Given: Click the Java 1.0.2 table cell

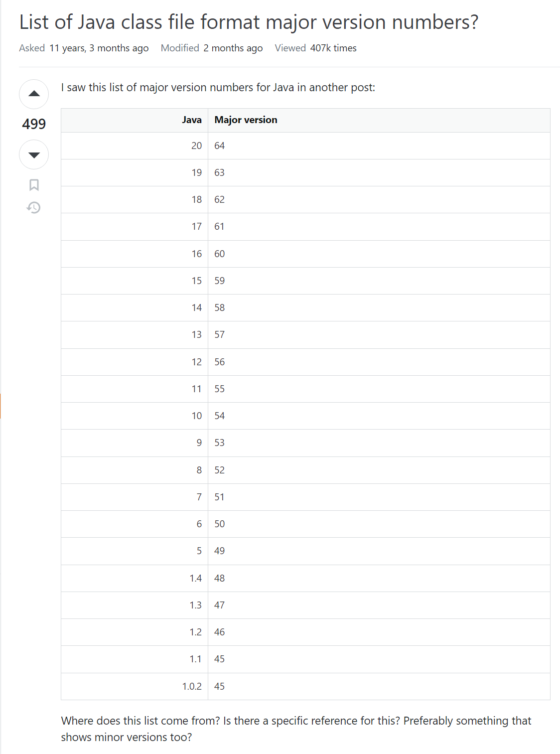Looking at the screenshot, I should 192,687.
